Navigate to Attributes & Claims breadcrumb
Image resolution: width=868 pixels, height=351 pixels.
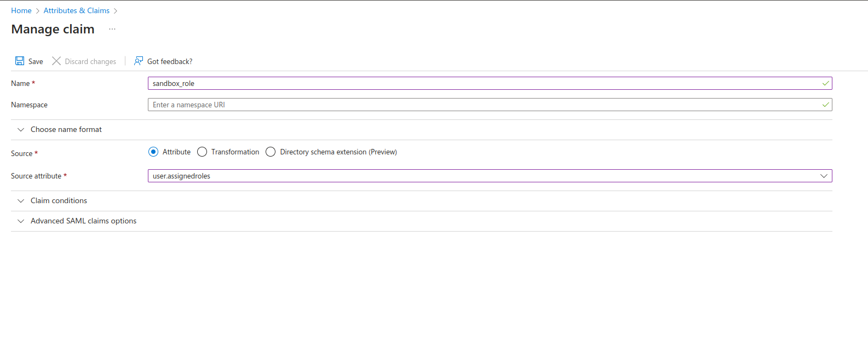pyautogui.click(x=77, y=10)
